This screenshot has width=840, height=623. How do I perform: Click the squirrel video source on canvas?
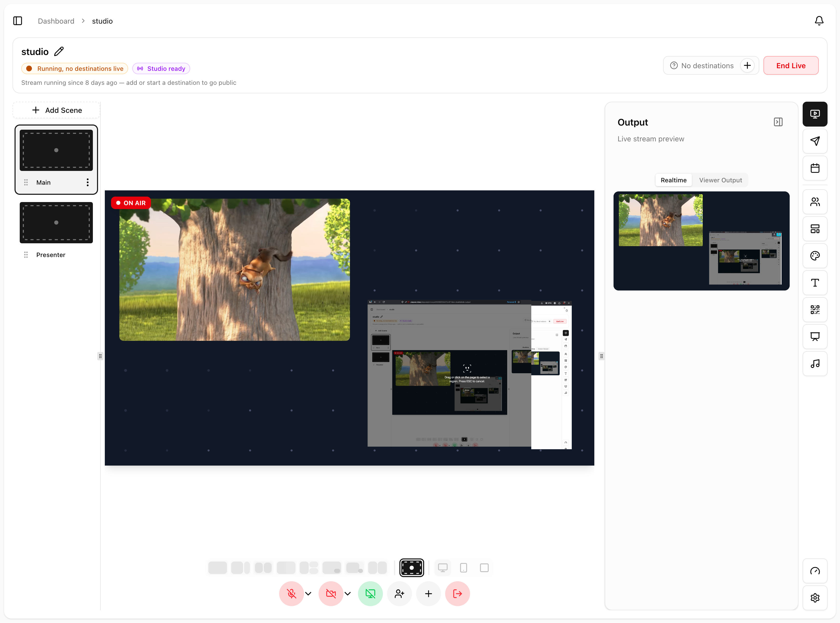tap(235, 270)
